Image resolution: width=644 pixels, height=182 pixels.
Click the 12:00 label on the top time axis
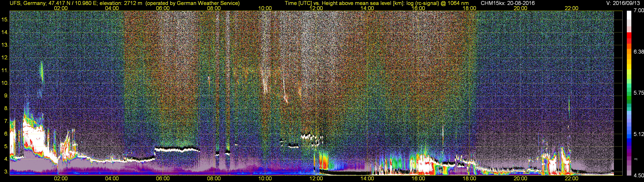316,8
